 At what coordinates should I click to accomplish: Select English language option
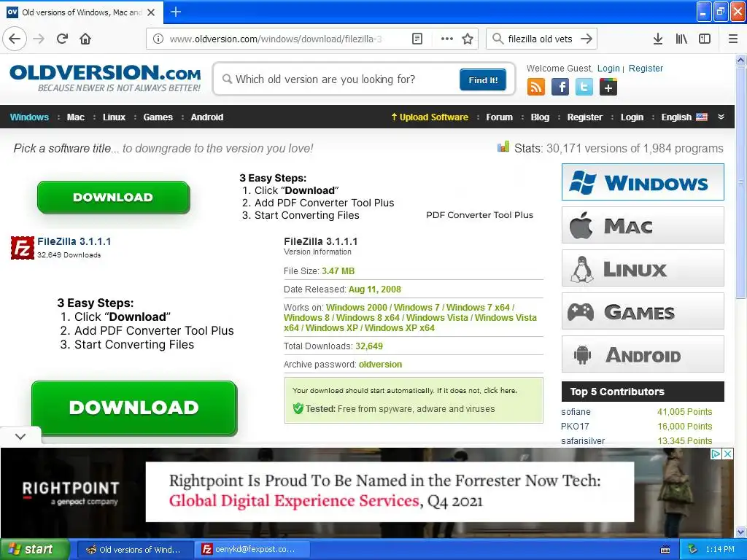coord(684,117)
